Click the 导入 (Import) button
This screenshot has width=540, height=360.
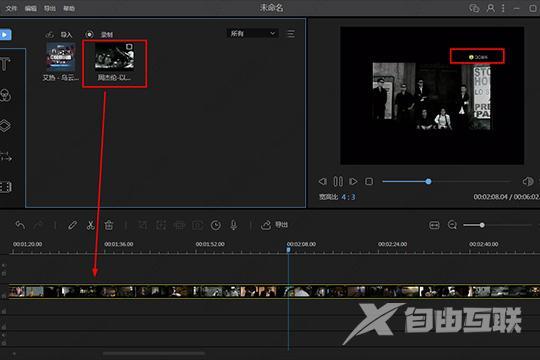click(x=59, y=34)
